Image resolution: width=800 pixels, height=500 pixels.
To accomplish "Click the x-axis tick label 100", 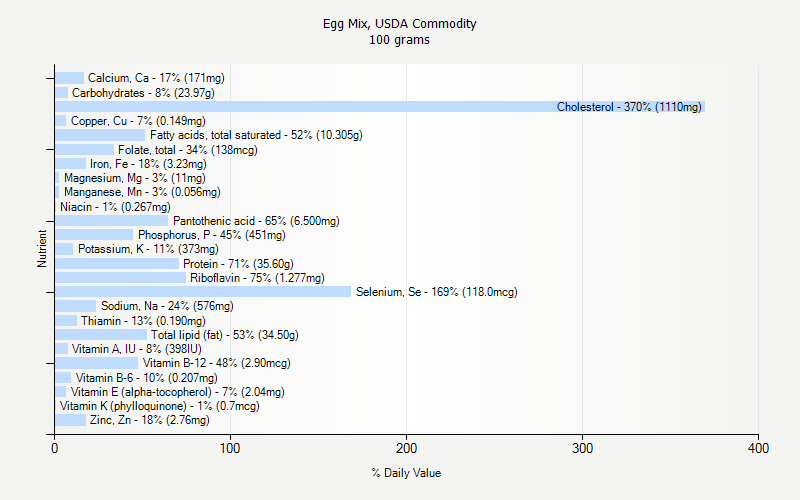I will coord(230,448).
